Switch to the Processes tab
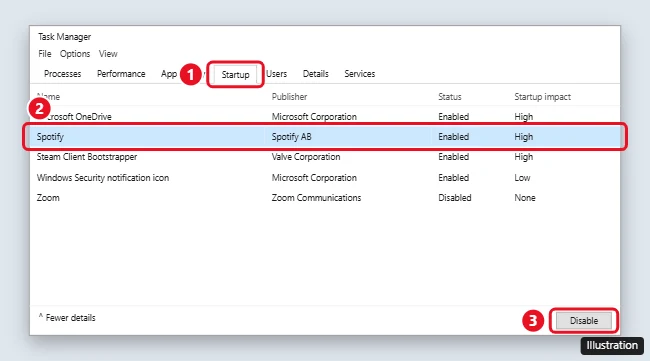Viewport: 650px width, 361px height. tap(63, 74)
